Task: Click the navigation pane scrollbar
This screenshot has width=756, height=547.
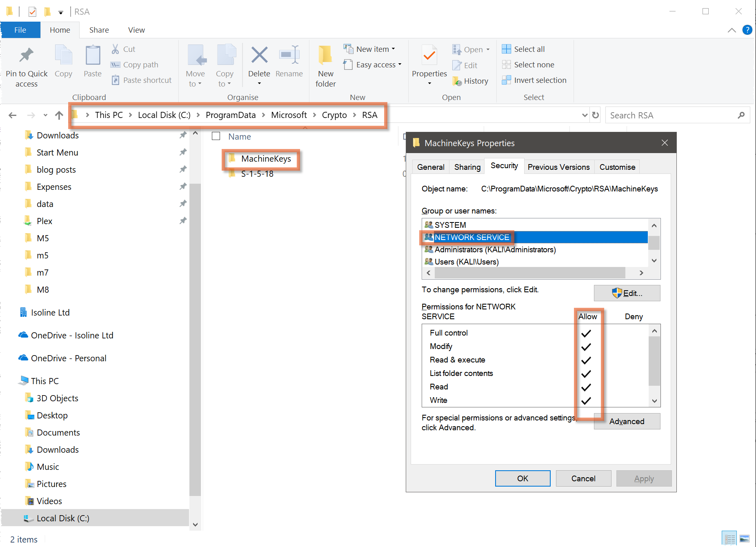Action: [x=195, y=339]
